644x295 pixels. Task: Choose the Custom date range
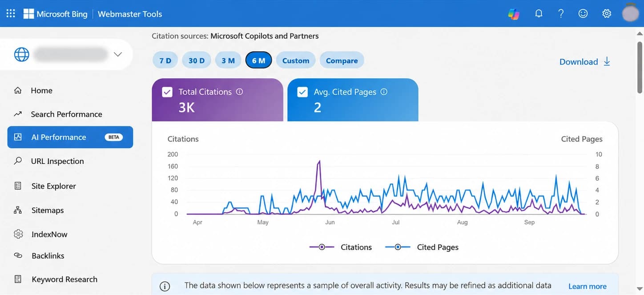(x=296, y=61)
